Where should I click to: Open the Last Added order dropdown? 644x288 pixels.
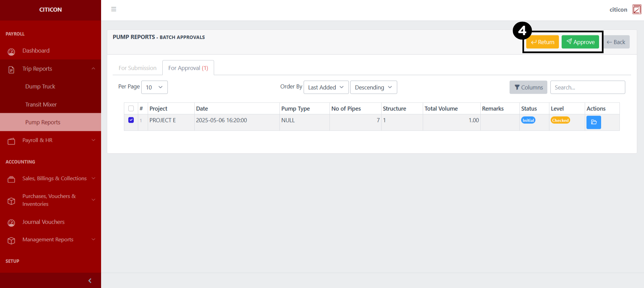tap(326, 87)
